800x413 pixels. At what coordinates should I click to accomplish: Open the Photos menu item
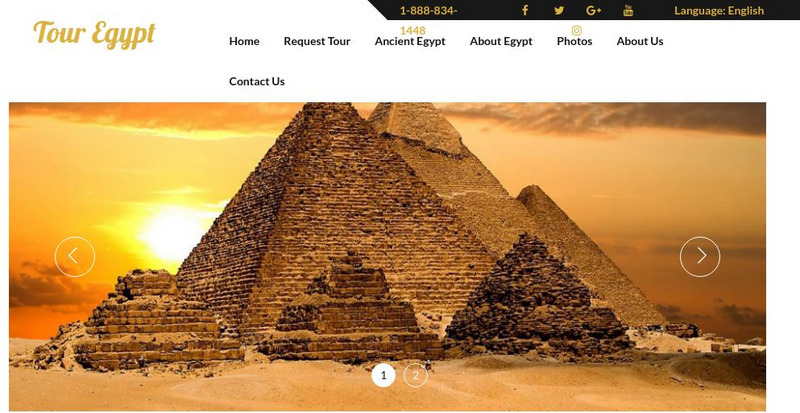pos(574,41)
